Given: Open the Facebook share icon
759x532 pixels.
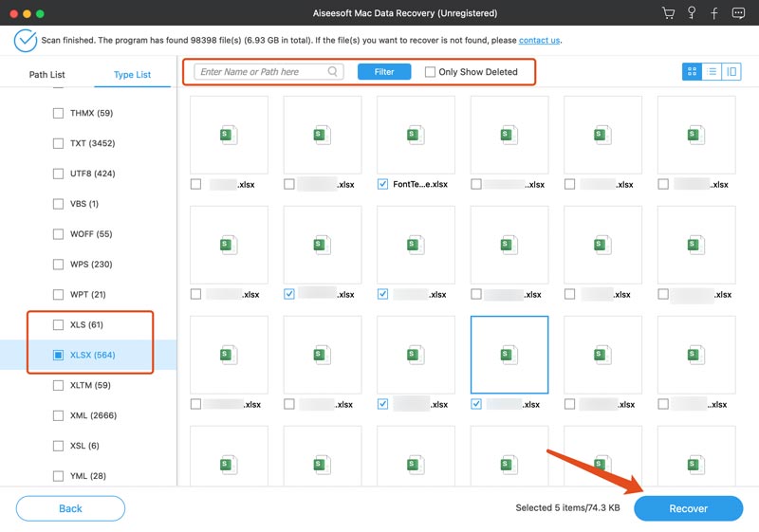Looking at the screenshot, I should [713, 13].
